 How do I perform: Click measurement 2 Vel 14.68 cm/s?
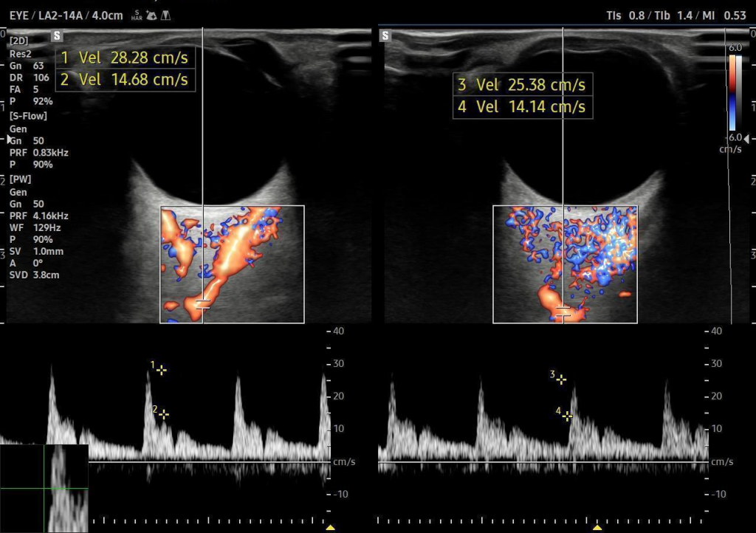tap(126, 80)
